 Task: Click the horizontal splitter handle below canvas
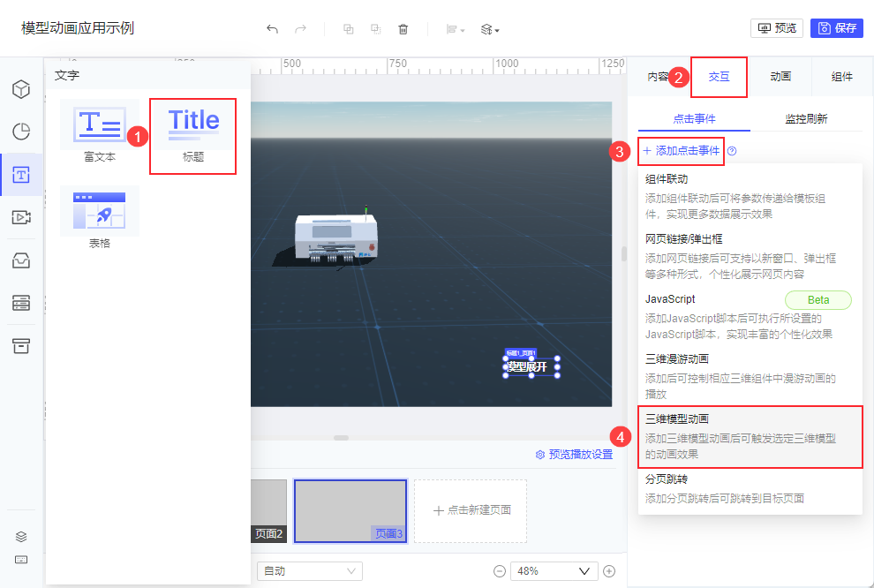(x=341, y=438)
